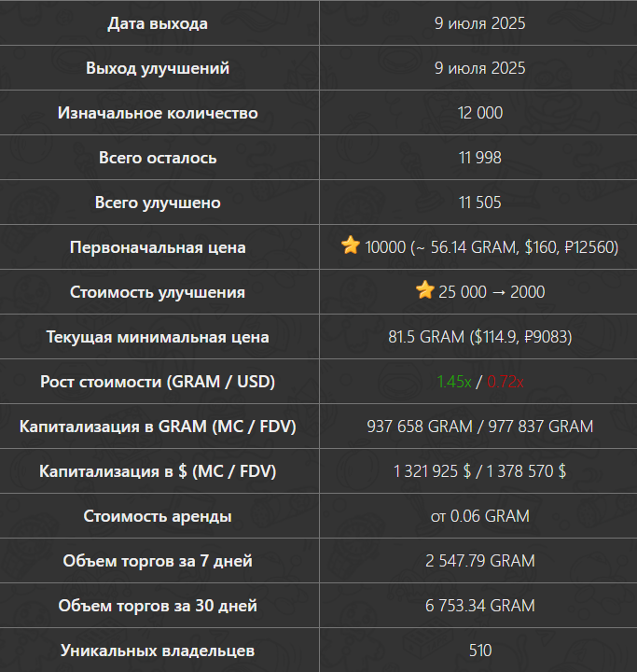Click the rental cost 'от 0.06 GRAM'
Image resolution: width=637 pixels, height=672 pixels.
pos(479,516)
